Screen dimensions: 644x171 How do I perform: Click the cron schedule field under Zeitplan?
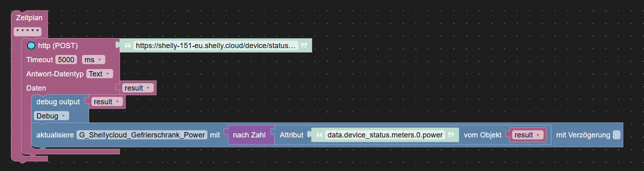(x=28, y=31)
